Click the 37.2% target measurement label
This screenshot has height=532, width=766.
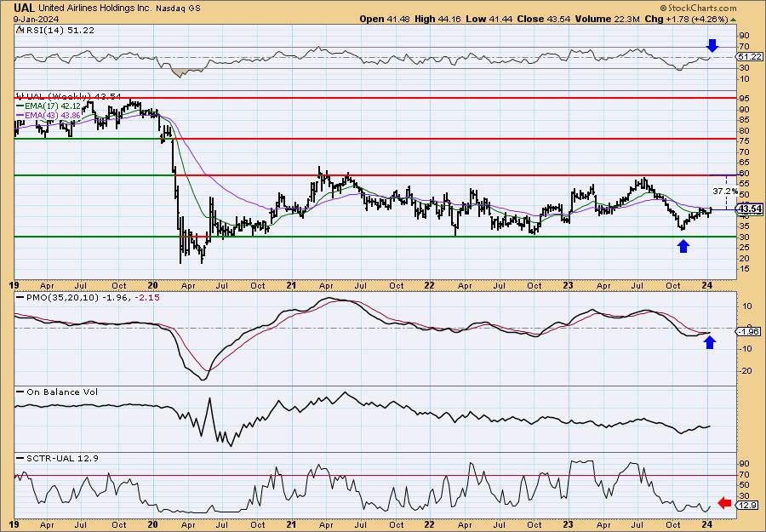[x=725, y=191]
